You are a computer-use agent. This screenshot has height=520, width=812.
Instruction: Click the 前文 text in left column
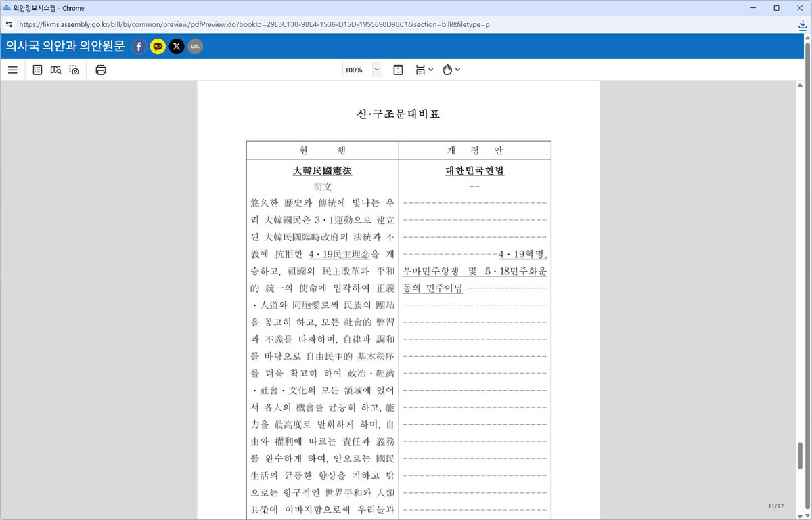click(x=322, y=186)
